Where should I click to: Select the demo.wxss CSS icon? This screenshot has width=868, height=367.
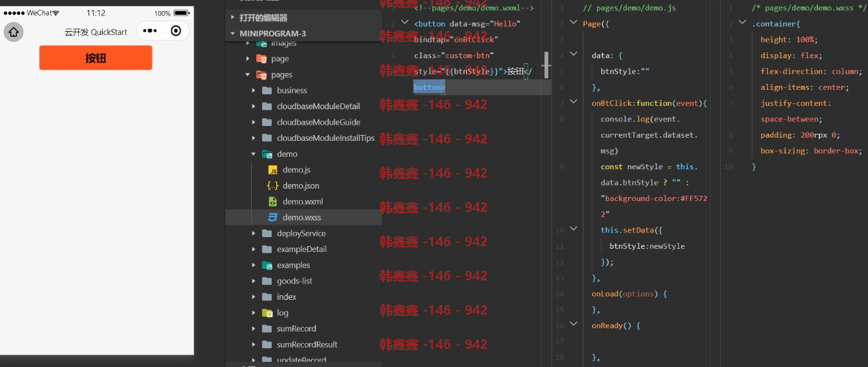click(x=273, y=217)
